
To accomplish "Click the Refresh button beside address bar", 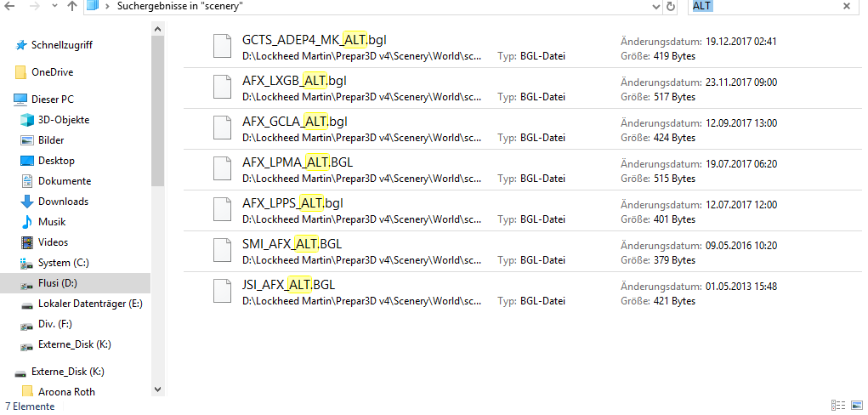I will [x=672, y=7].
